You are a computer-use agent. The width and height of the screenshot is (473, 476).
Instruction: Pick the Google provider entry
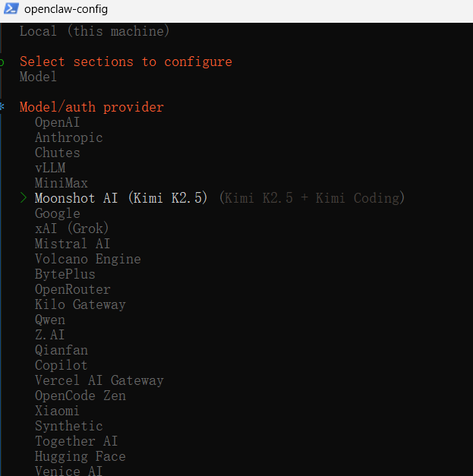[x=57, y=213]
